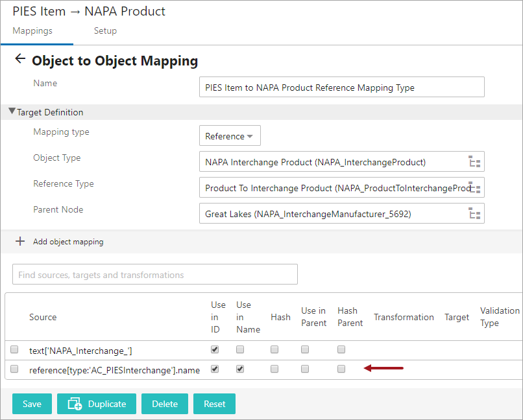Toggle Hash for AC_PIESInterchange reference row
Viewport: 523px width, 420px height.
pyautogui.click(x=274, y=369)
